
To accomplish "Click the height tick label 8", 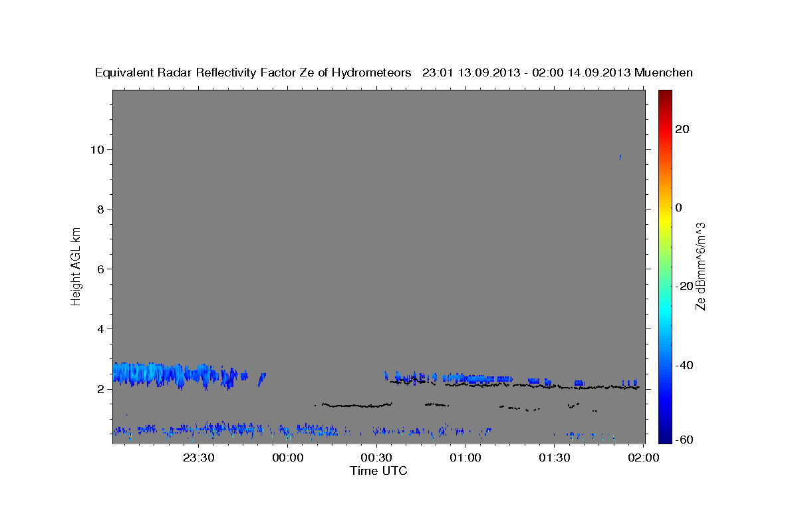I will click(101, 209).
